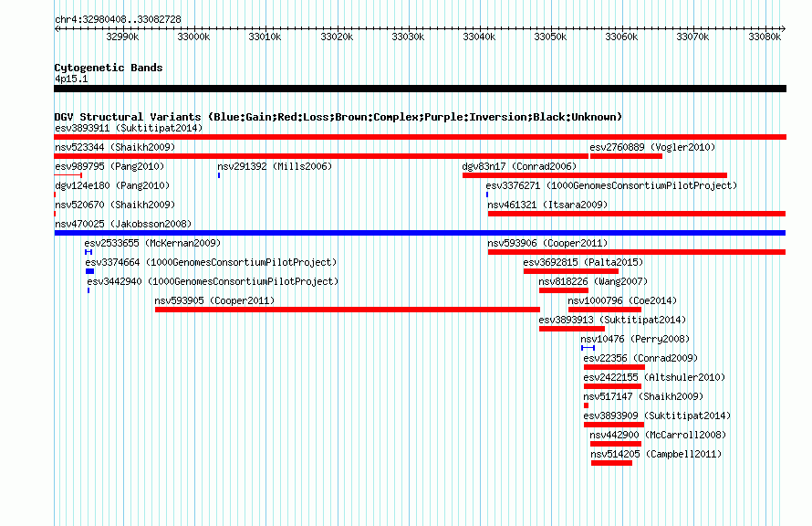Click the red bar under esv3692815
Image resolution: width=812 pixels, height=526 pixels.
click(571, 271)
